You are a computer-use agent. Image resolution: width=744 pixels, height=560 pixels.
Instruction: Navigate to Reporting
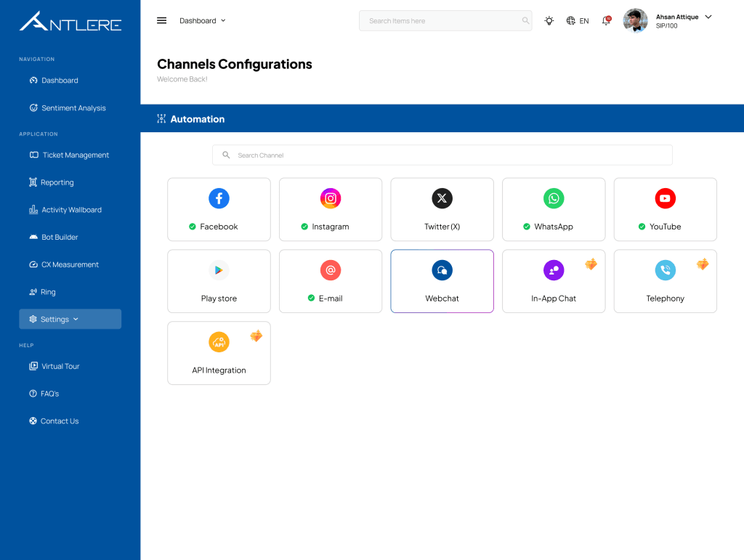pos(52,182)
